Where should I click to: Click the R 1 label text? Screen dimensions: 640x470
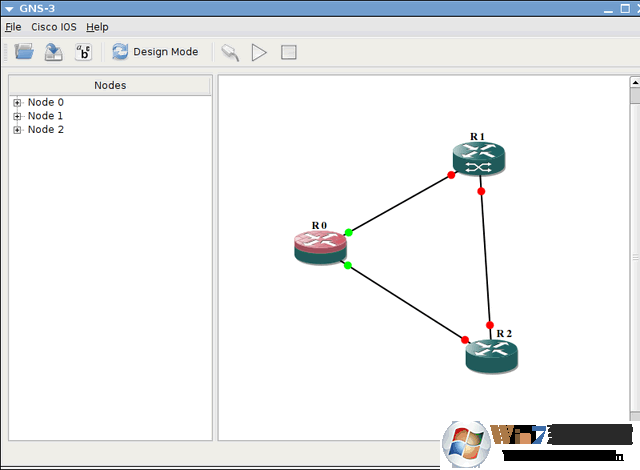pyautogui.click(x=477, y=136)
